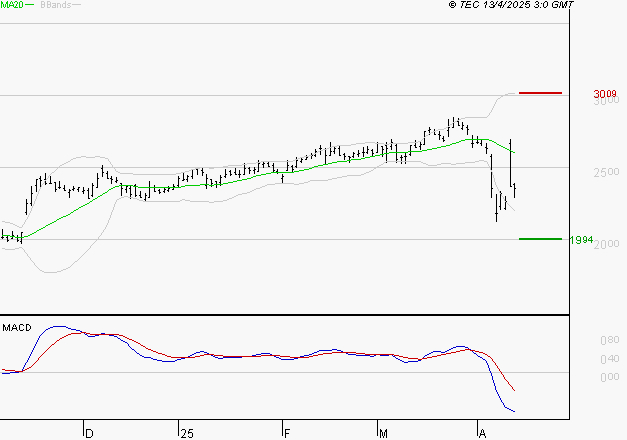The width and height of the screenshot is (627, 440).
Task: Click the A month marker on time axis
Action: coord(482,434)
